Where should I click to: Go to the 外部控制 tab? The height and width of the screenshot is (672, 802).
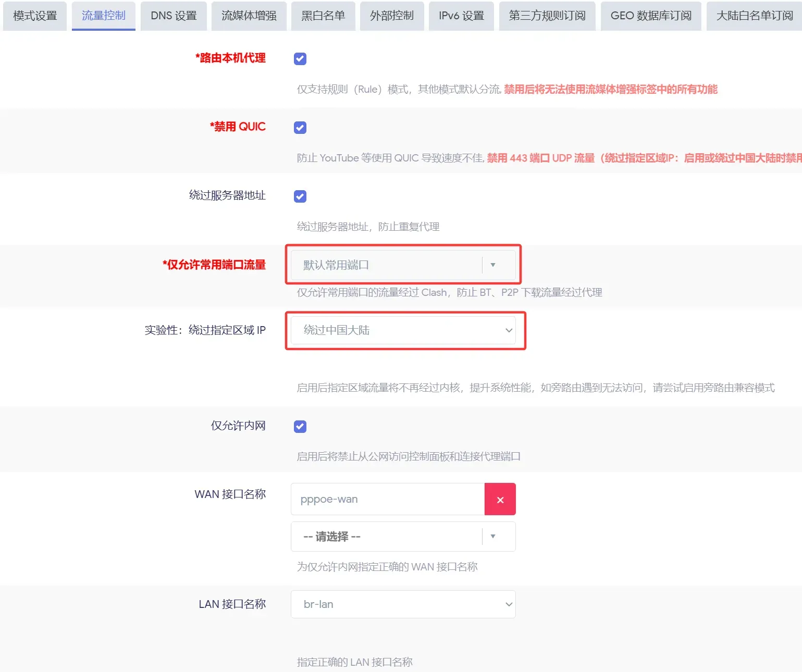click(392, 16)
